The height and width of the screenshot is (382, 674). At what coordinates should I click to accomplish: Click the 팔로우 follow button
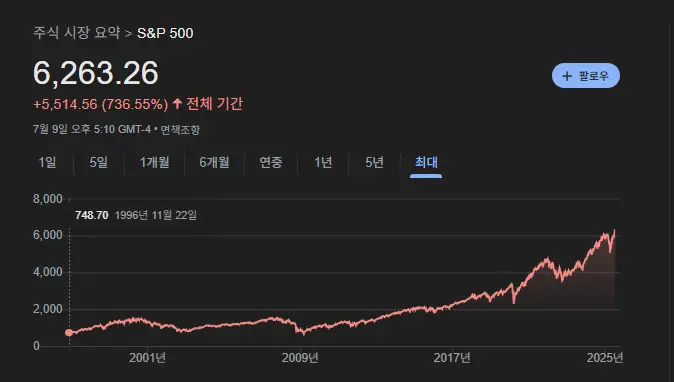coord(585,76)
